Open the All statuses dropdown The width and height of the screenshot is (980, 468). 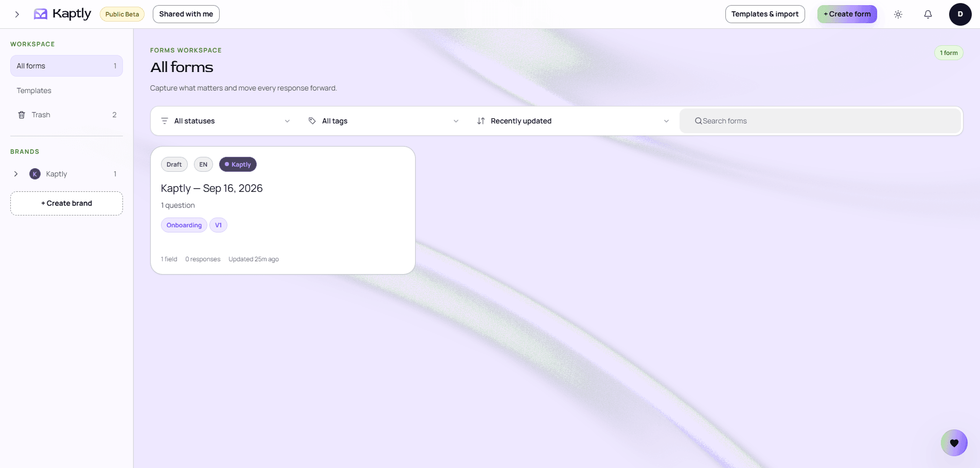tap(226, 121)
